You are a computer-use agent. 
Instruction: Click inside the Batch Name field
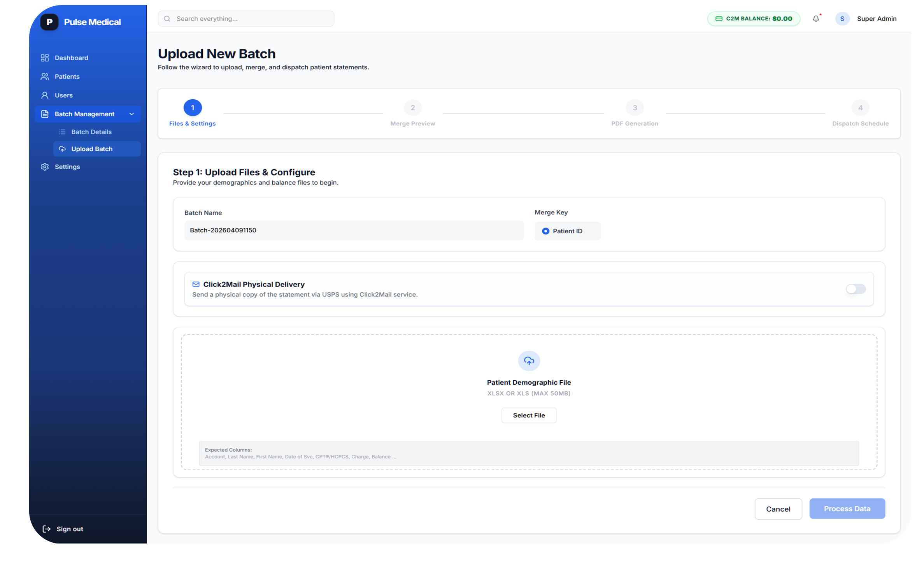353,230
